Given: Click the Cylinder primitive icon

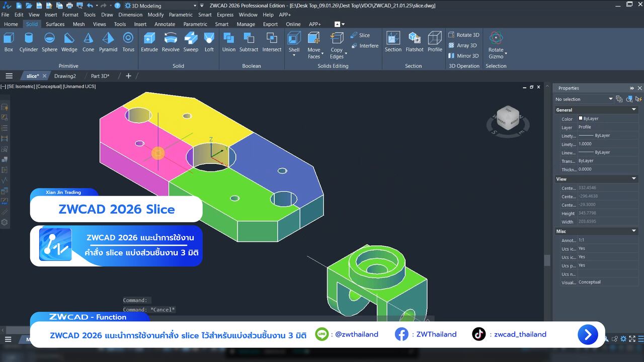Looking at the screenshot, I should click(29, 42).
